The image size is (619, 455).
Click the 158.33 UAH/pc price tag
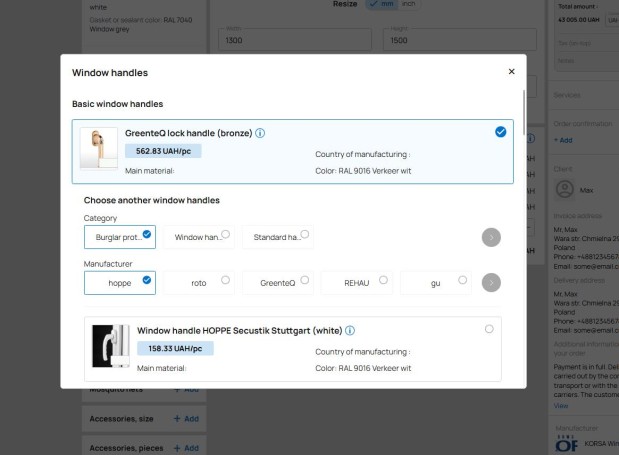coord(175,348)
